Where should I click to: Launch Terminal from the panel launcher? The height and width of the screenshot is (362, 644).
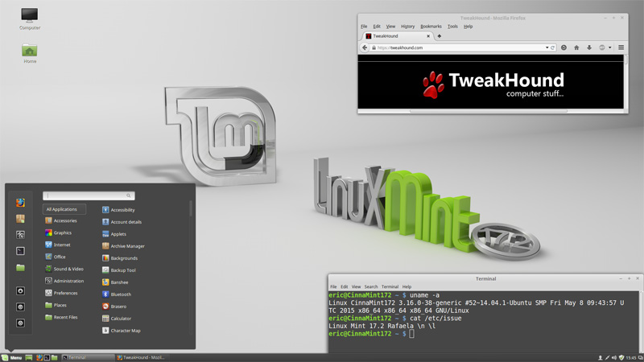point(47,357)
